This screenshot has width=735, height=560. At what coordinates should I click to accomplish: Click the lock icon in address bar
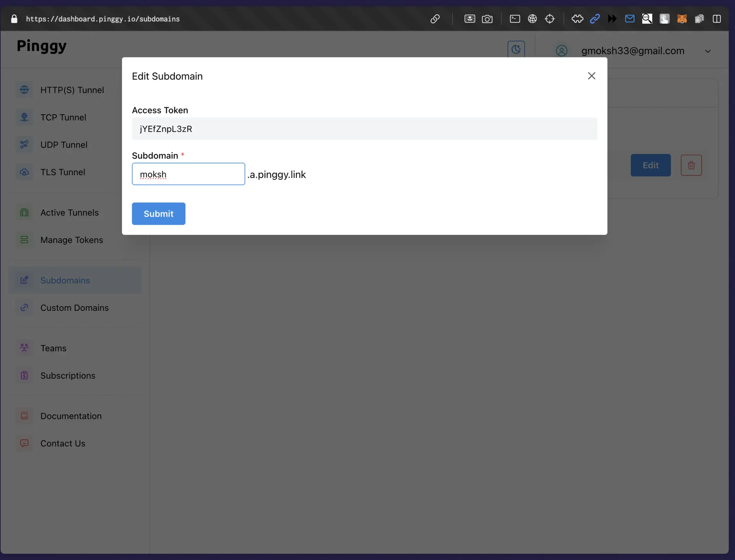(14, 19)
